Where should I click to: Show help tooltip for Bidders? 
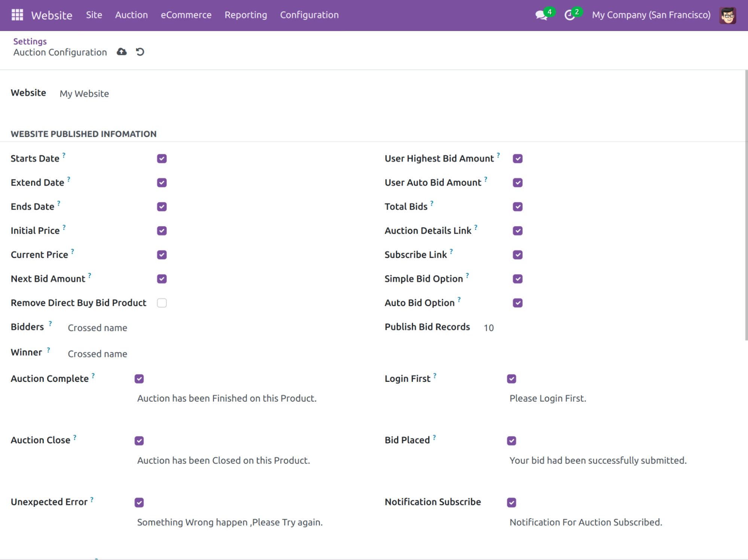point(50,323)
